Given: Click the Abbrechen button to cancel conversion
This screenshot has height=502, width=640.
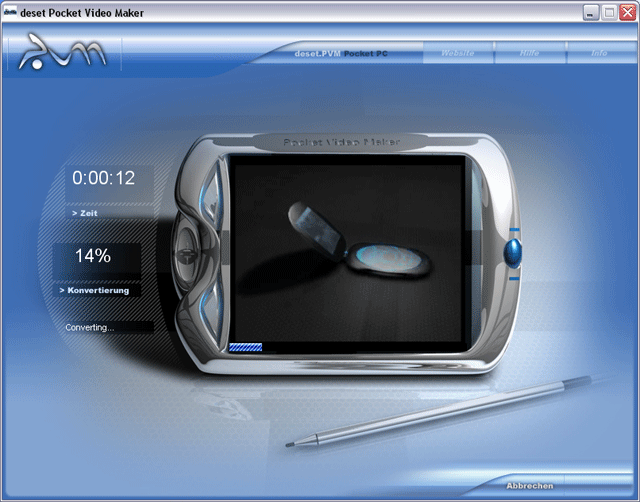Looking at the screenshot, I should click(x=530, y=486).
